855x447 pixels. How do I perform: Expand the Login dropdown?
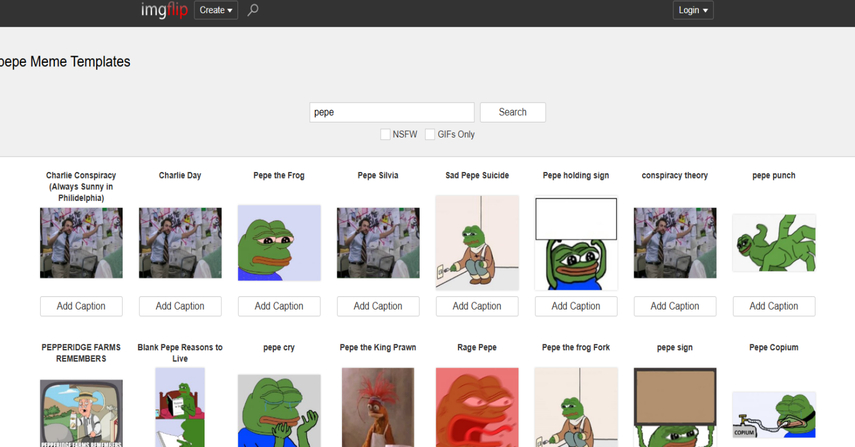692,10
